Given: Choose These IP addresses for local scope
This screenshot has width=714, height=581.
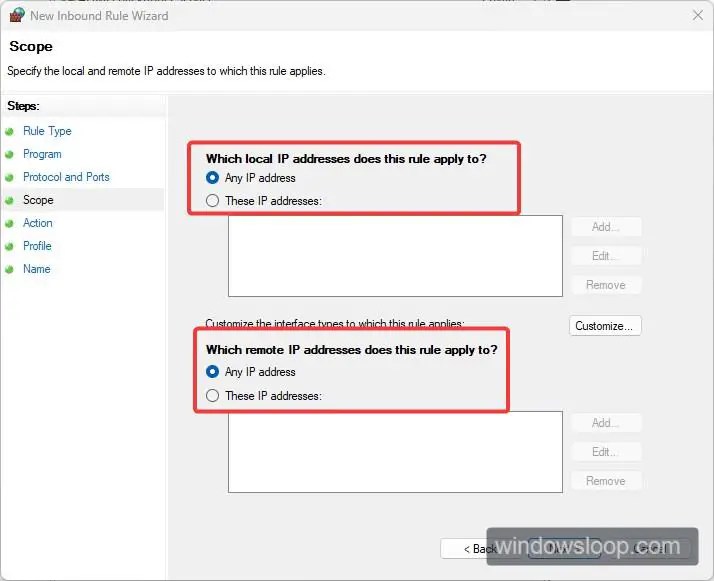Looking at the screenshot, I should tap(212, 201).
